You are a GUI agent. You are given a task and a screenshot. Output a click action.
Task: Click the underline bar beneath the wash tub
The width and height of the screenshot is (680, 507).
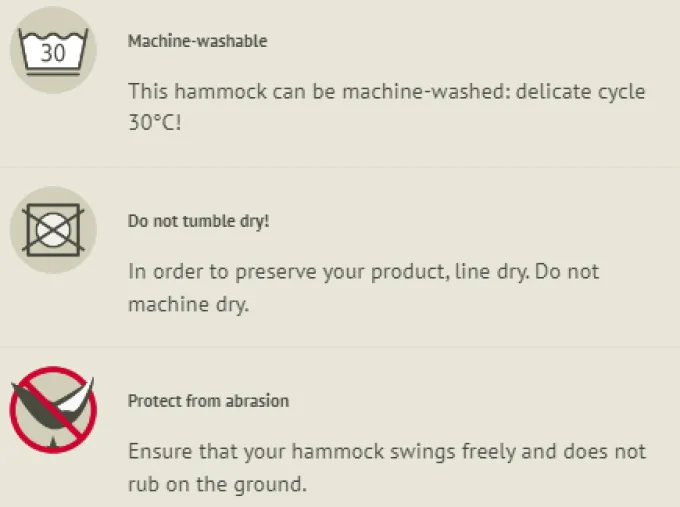(53, 74)
